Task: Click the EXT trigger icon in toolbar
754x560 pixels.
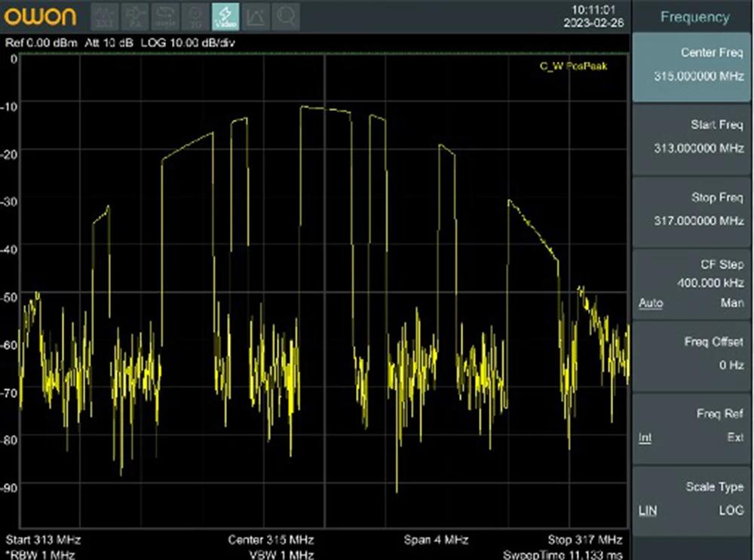Action: click(x=105, y=16)
